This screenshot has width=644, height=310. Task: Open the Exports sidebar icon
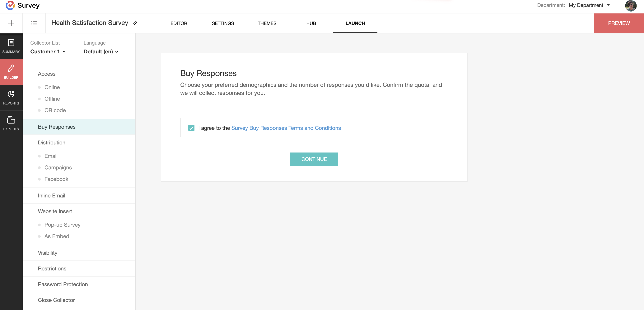coord(11,124)
